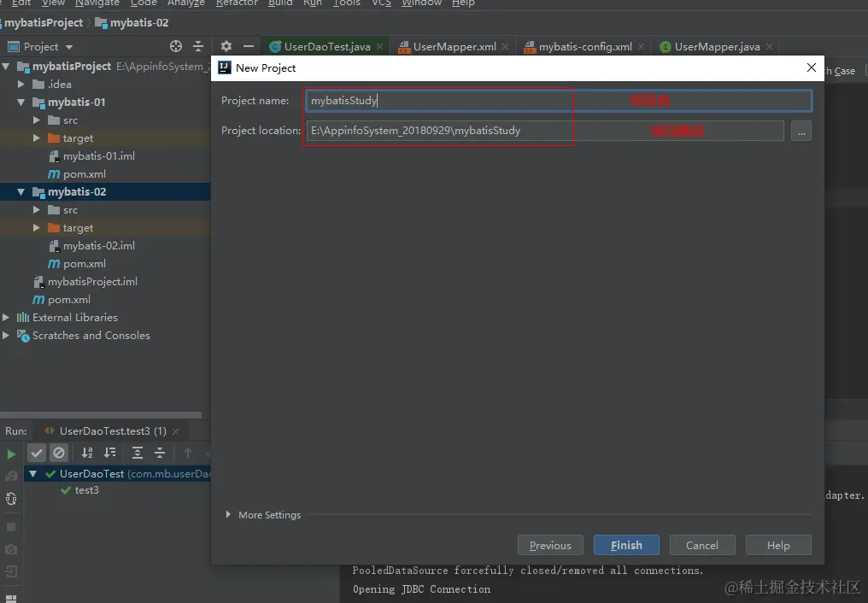Click the Finish button in New Project
The width and height of the screenshot is (868, 603).
pyautogui.click(x=626, y=545)
